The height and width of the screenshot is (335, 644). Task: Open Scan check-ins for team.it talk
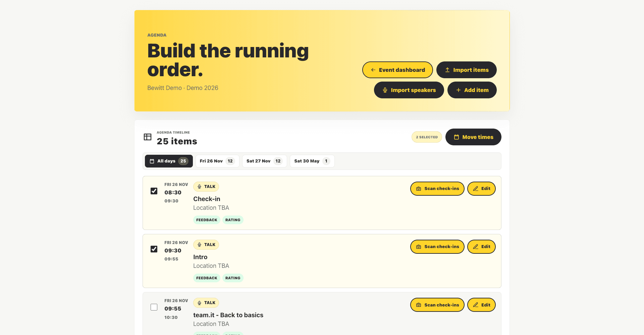click(x=437, y=305)
